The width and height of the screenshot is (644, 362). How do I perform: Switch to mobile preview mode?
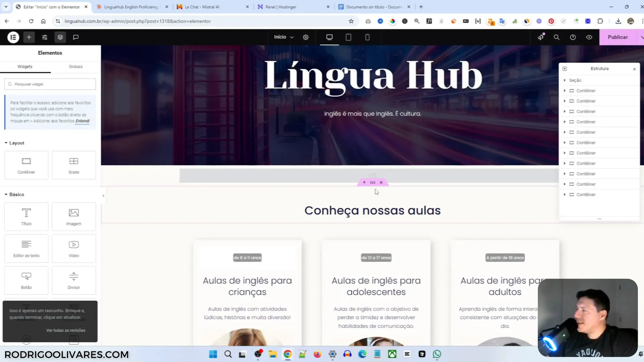coord(367,37)
